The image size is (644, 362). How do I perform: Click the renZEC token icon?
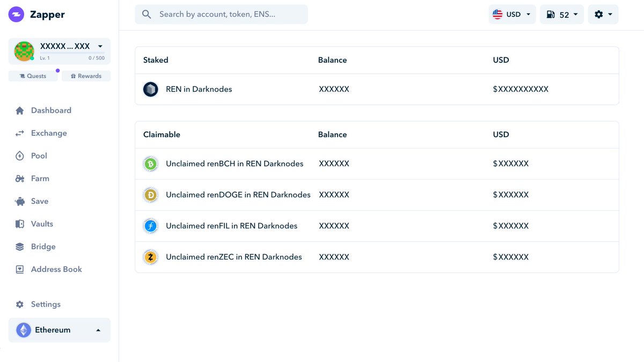pos(151,257)
